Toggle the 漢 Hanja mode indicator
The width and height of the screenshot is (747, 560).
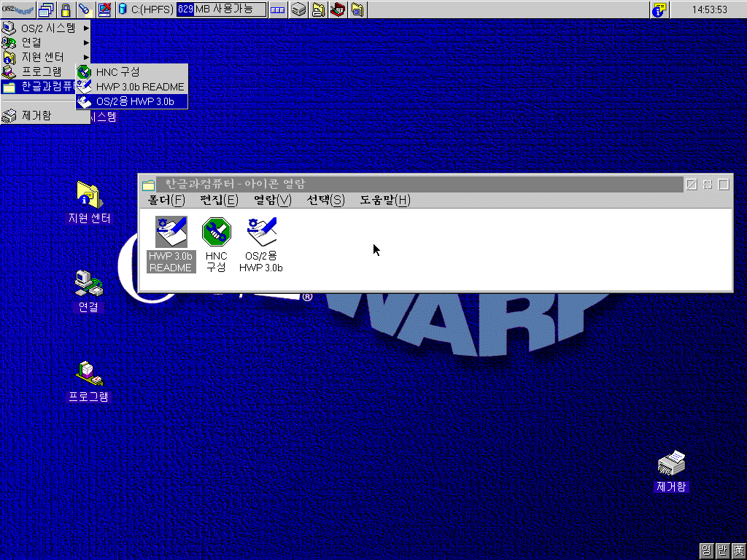[x=738, y=551]
